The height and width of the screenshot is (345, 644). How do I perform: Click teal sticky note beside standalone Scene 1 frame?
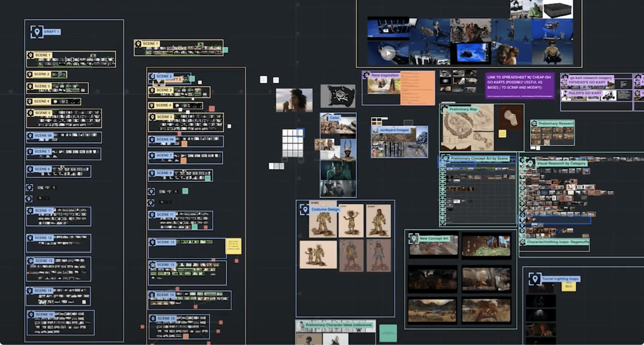(225, 50)
